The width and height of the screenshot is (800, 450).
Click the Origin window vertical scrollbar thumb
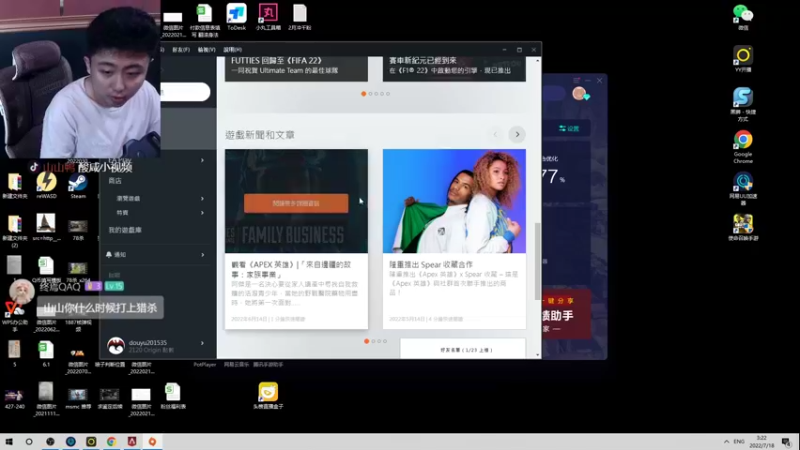(x=537, y=261)
